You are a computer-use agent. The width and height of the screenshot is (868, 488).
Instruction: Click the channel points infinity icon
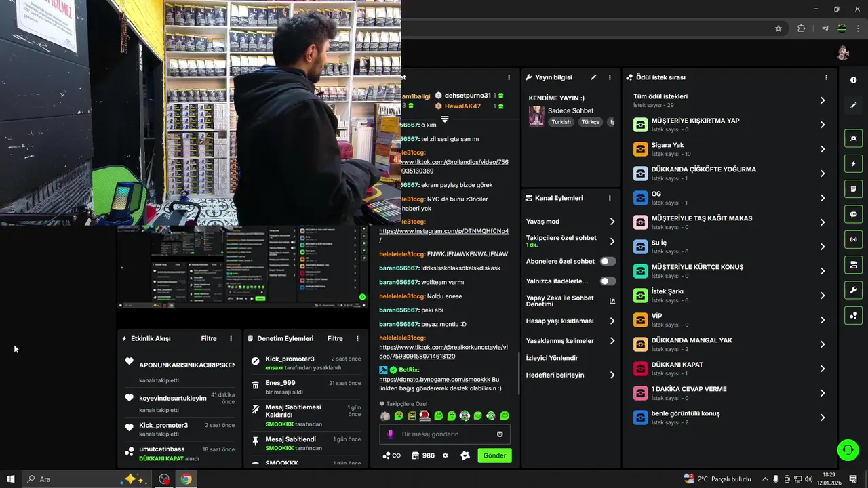(391, 455)
